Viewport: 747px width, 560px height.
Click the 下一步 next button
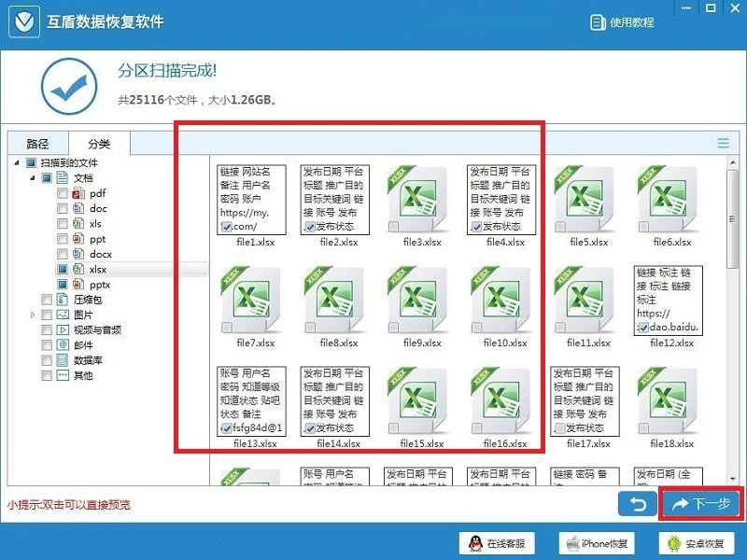(x=701, y=504)
